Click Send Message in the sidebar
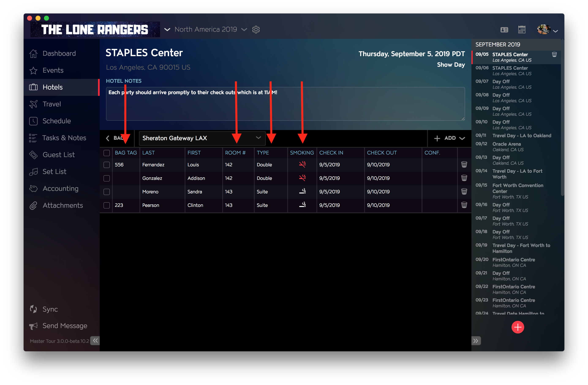The height and width of the screenshot is (385, 588). (x=58, y=326)
